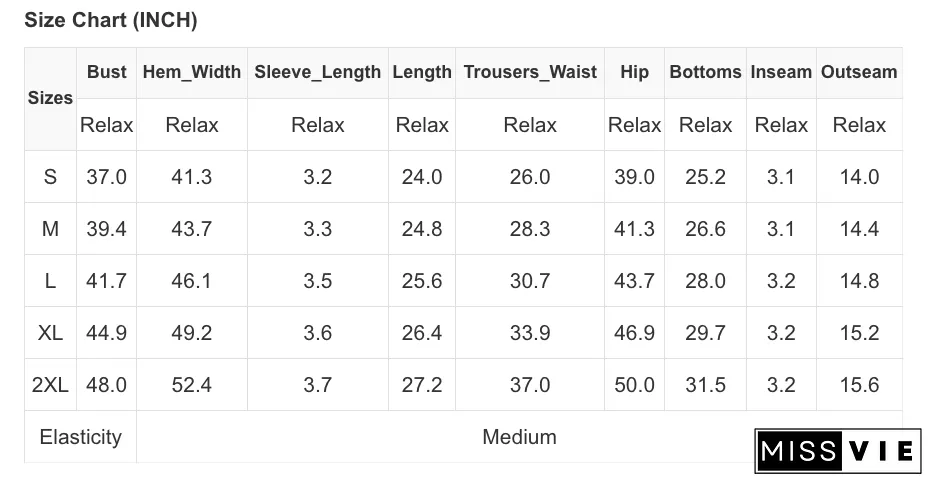Click the S size row label
This screenshot has height=486, width=934.
point(50,177)
